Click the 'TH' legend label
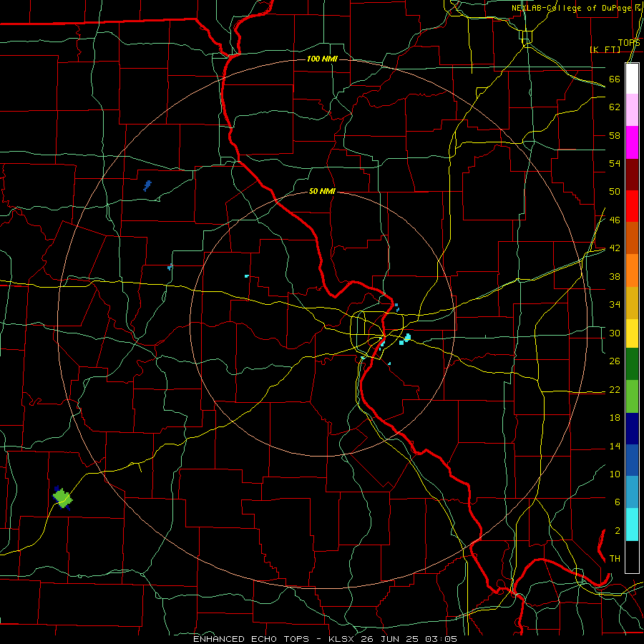The image size is (644, 644). point(615,559)
